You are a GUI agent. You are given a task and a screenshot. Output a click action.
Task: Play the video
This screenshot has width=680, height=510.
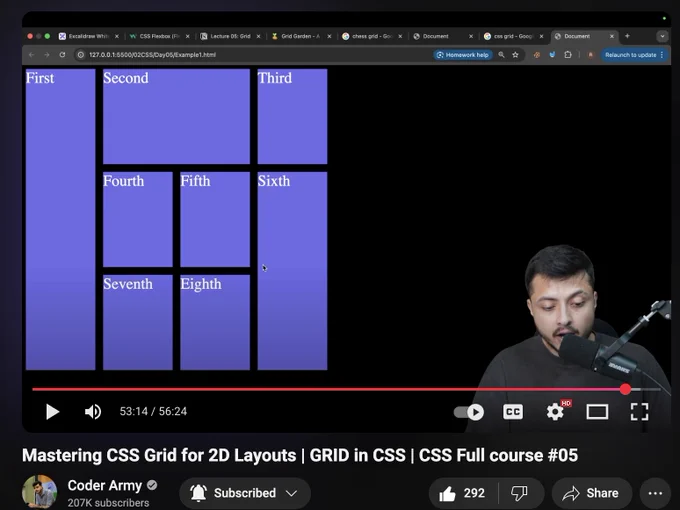pos(52,412)
